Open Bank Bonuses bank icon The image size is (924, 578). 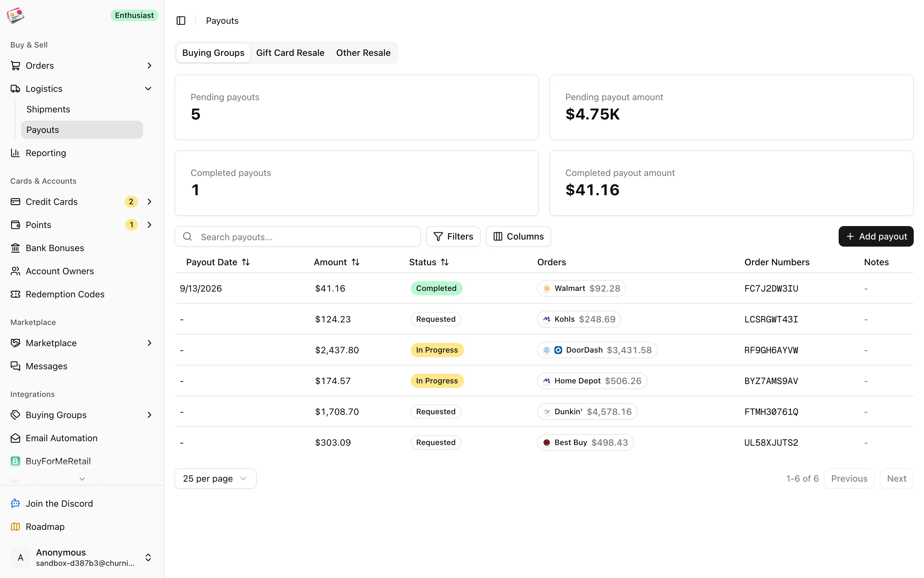[15, 248]
